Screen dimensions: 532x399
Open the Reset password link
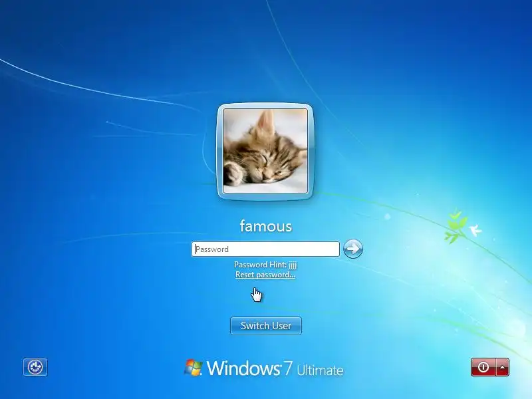[265, 275]
